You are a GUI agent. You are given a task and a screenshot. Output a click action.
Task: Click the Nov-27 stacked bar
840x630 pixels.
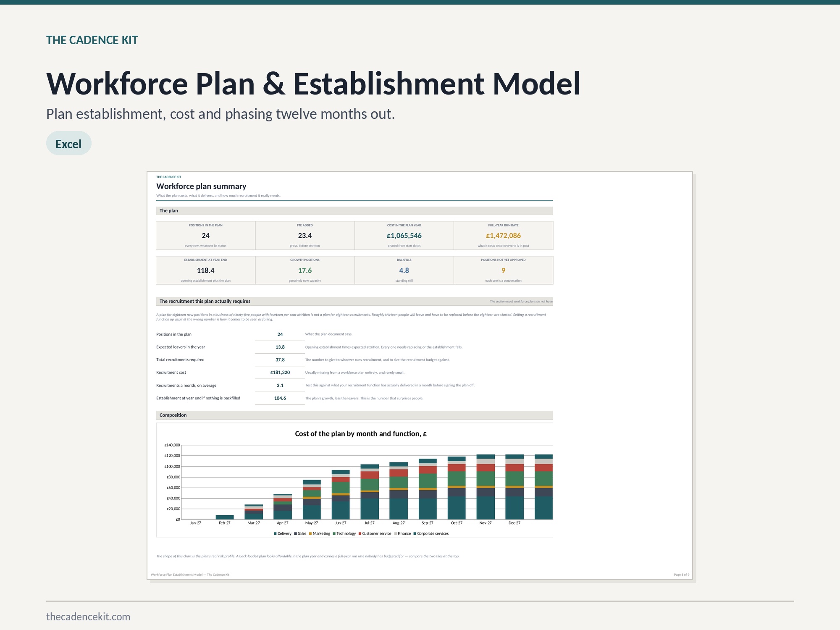pyautogui.click(x=486, y=487)
